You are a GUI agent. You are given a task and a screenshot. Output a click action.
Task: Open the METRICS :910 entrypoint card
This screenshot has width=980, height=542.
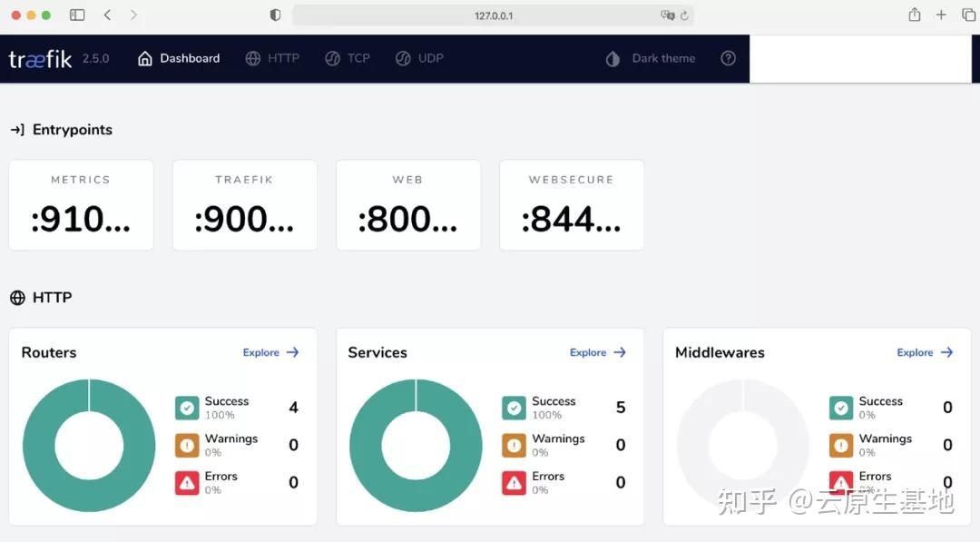(81, 204)
